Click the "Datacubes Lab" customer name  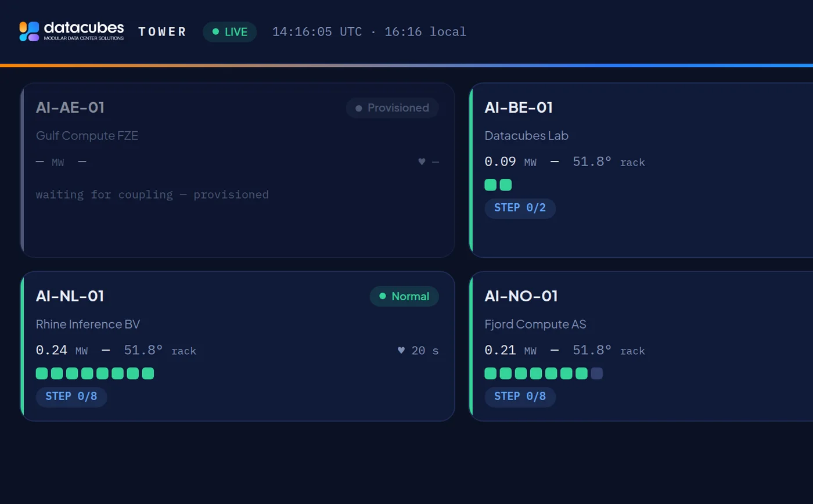(x=527, y=136)
